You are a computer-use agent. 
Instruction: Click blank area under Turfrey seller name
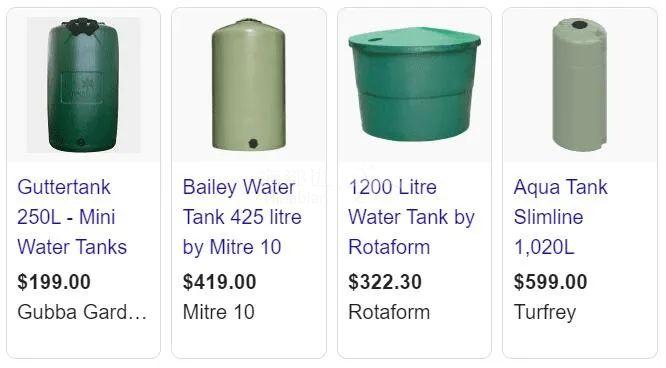[580, 342]
